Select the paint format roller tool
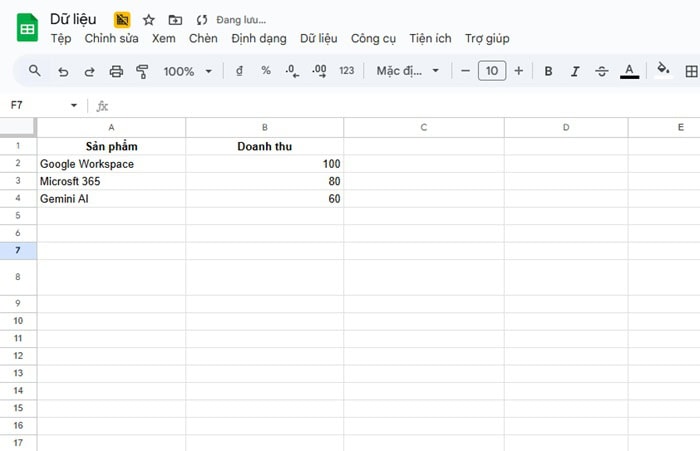The width and height of the screenshot is (700, 451). click(142, 71)
